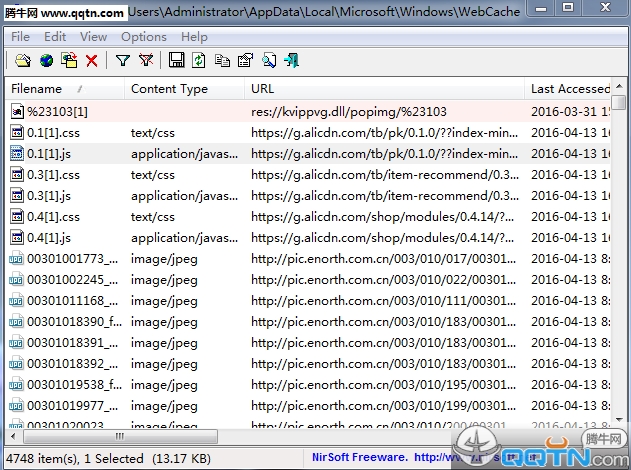The height and width of the screenshot is (470, 631).
Task: Select the 00301018390_f jpeg row
Action: pyautogui.click(x=308, y=322)
